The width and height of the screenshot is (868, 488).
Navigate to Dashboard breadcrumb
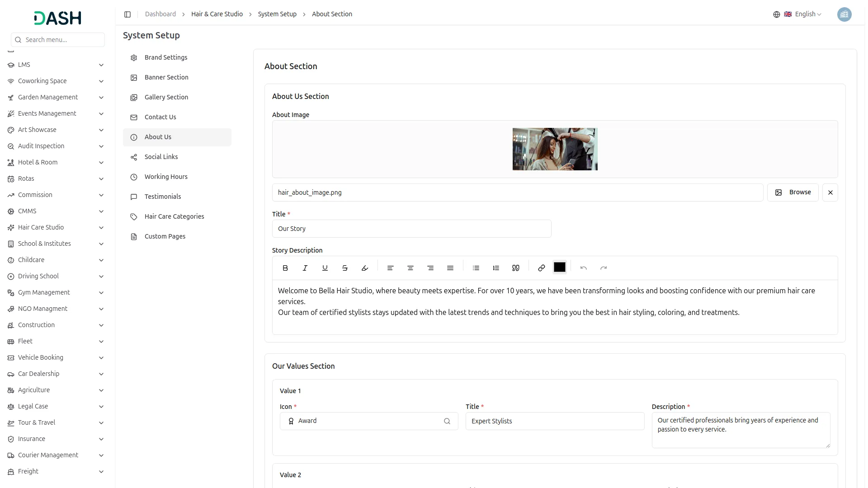pyautogui.click(x=160, y=14)
